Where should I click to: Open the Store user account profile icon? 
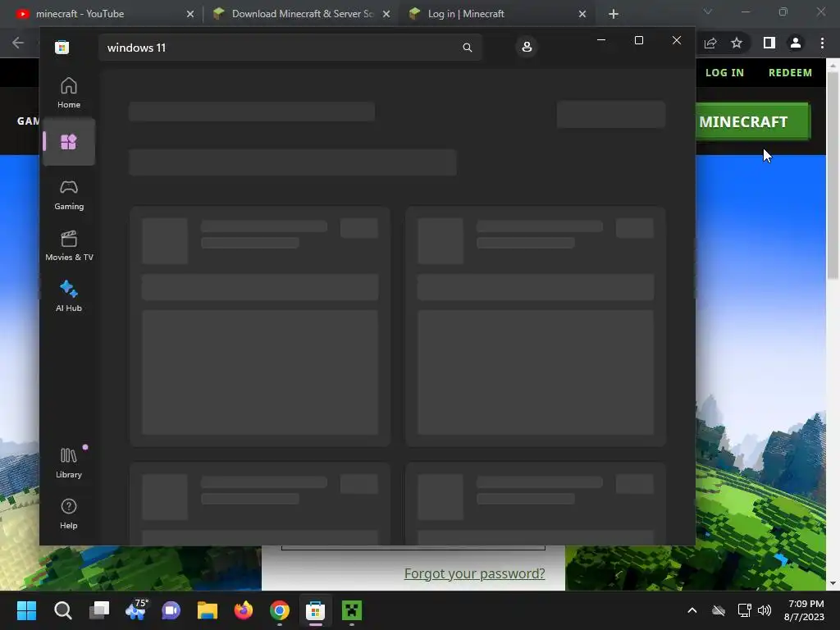[527, 47]
